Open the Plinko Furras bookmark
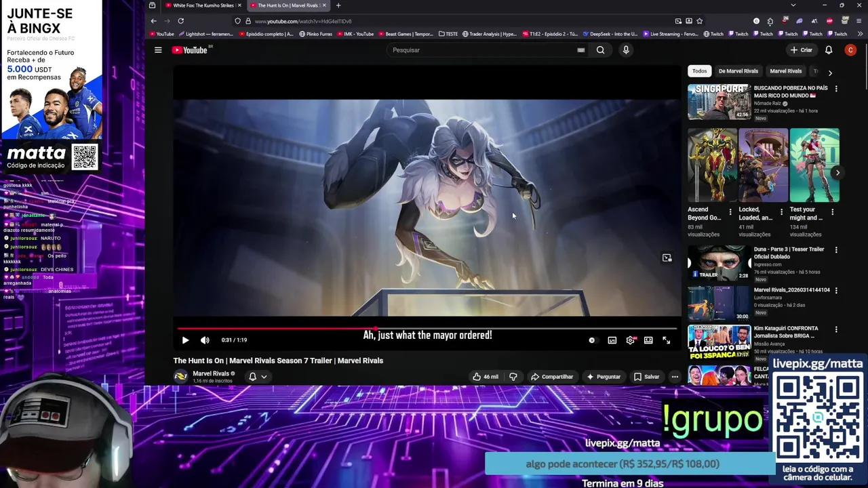Viewport: 868px width, 488px height. pos(315,34)
